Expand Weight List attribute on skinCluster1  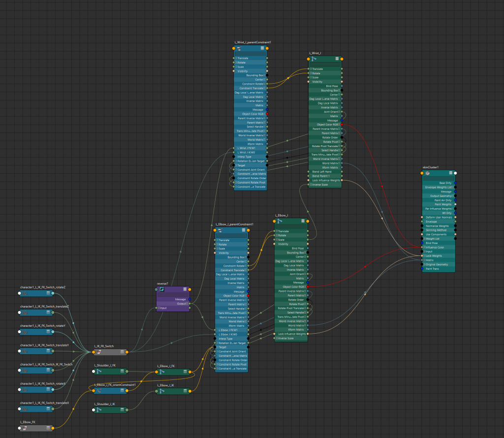point(425,239)
